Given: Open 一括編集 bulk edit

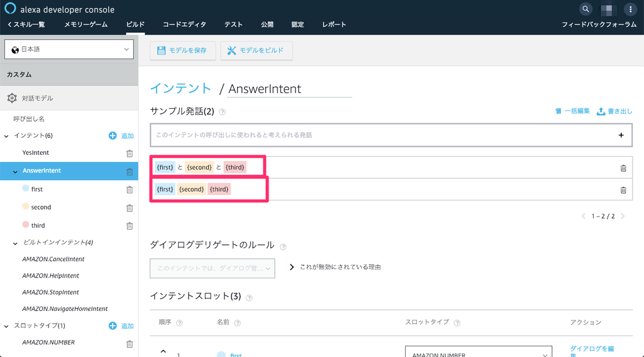Looking at the screenshot, I should (x=572, y=111).
